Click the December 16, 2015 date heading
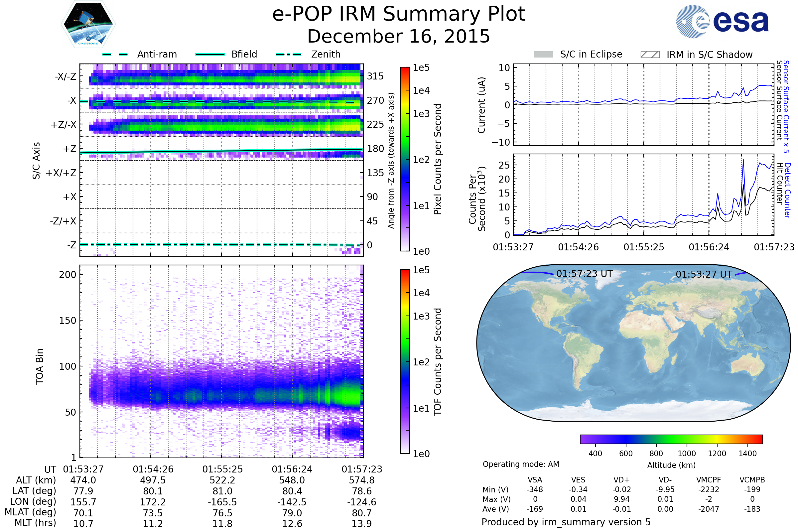798x532 pixels. pyautogui.click(x=399, y=36)
